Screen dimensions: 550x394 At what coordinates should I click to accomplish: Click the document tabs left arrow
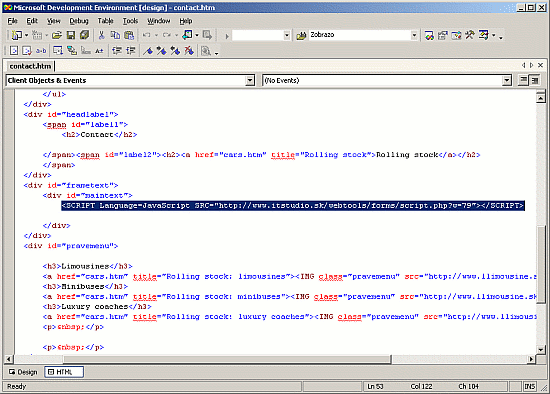pyautogui.click(x=523, y=65)
